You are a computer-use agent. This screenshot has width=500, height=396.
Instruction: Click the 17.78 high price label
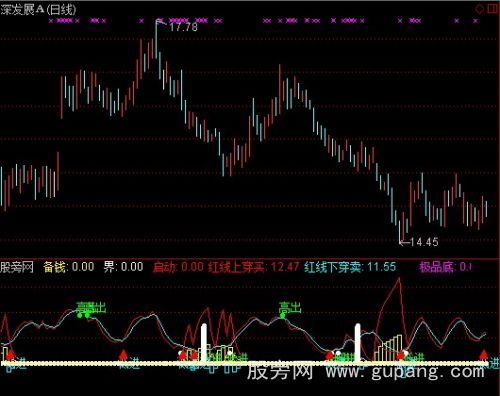183,27
